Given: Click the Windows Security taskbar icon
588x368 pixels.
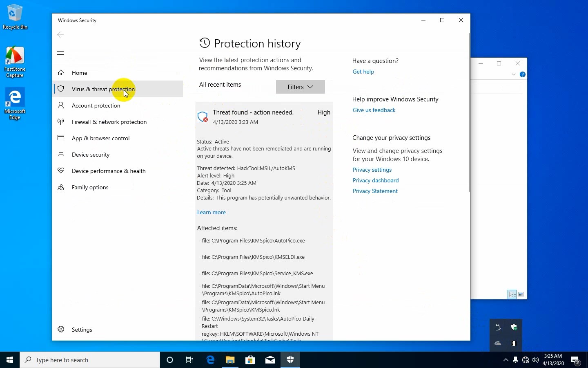Looking at the screenshot, I should 290,360.
